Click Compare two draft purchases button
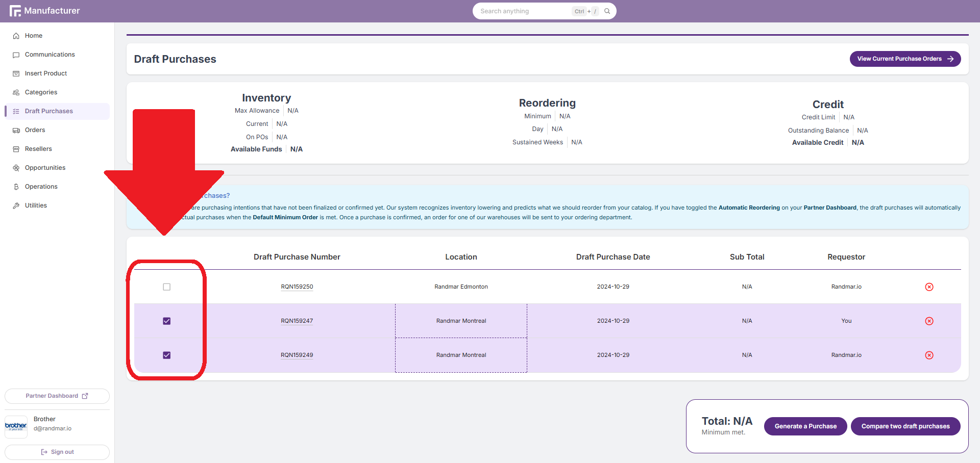The image size is (980, 463). 905,426
